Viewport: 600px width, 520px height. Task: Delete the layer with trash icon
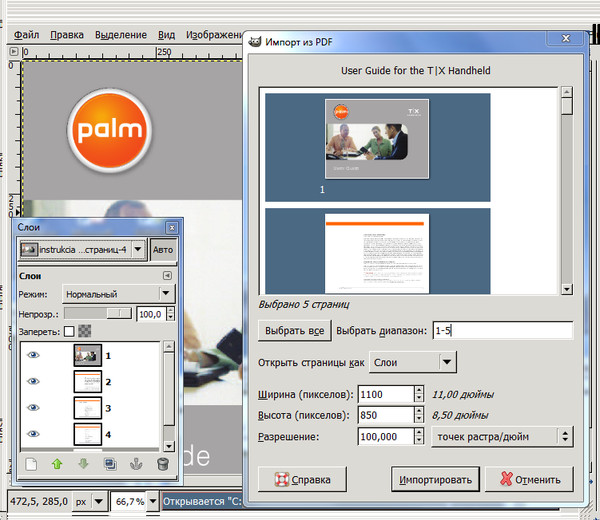(163, 464)
